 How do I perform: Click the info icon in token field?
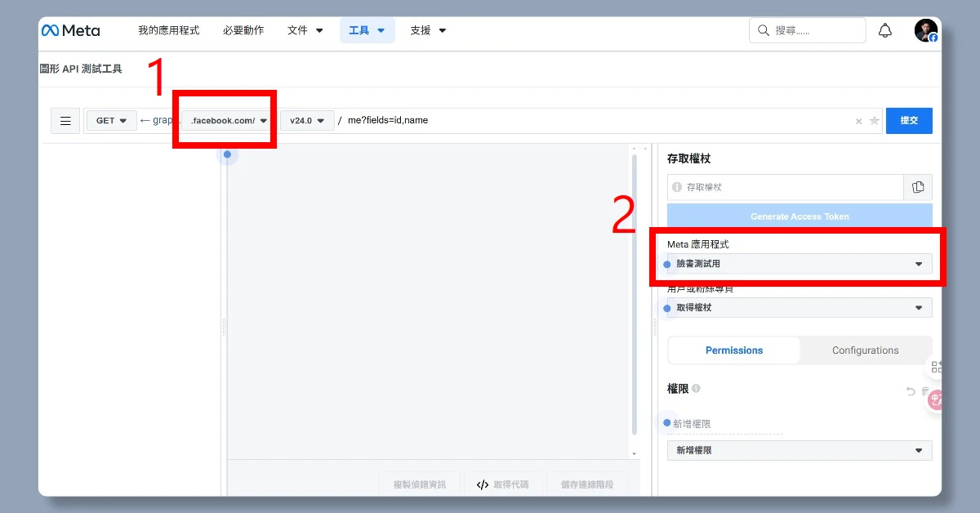[x=676, y=187]
